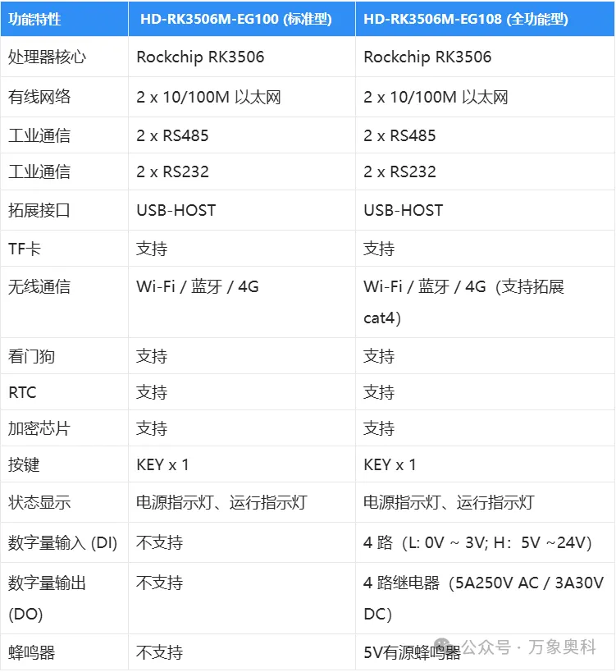Click the 无线通信 row label
The width and height of the screenshot is (616, 672).
pyautogui.click(x=39, y=286)
